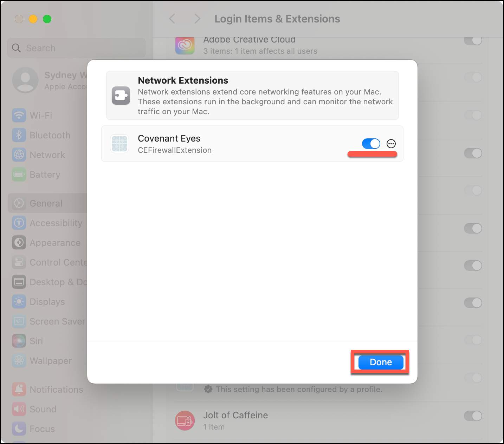
Task: Click the yellow minimize window button
Action: (x=33, y=19)
